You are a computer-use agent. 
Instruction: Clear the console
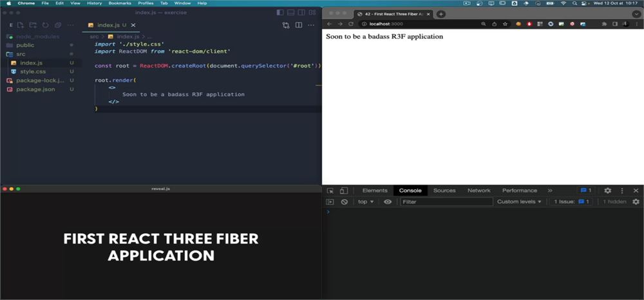[345, 202]
